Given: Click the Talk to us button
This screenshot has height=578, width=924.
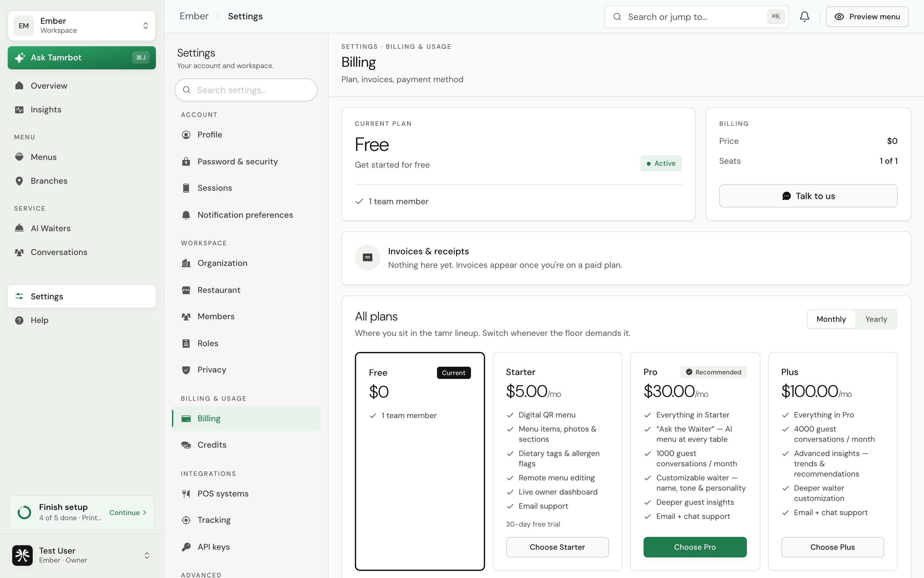Looking at the screenshot, I should (808, 196).
